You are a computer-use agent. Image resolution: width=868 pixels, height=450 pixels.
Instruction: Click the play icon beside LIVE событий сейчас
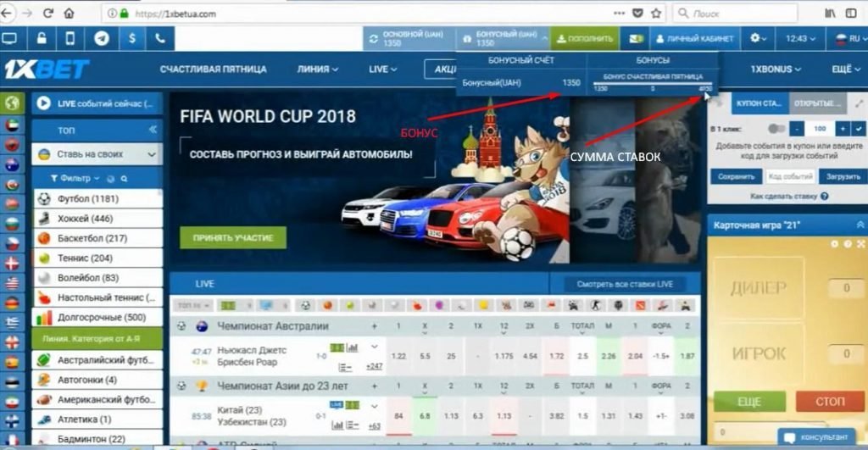click(x=43, y=103)
